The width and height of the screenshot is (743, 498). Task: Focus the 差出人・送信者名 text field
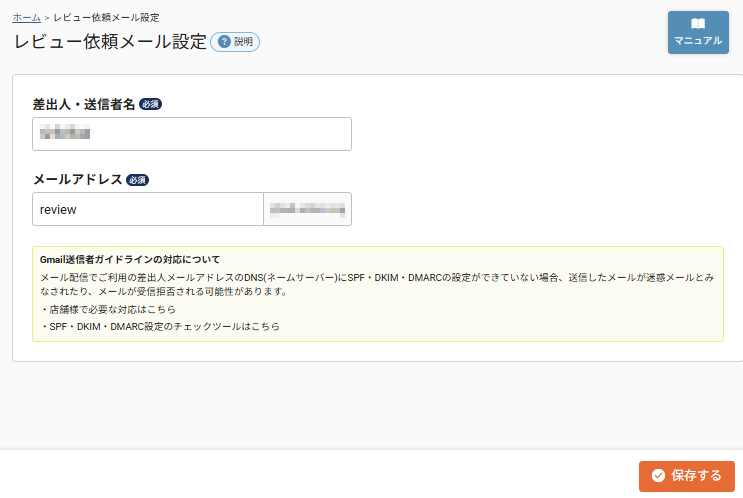tap(192, 134)
